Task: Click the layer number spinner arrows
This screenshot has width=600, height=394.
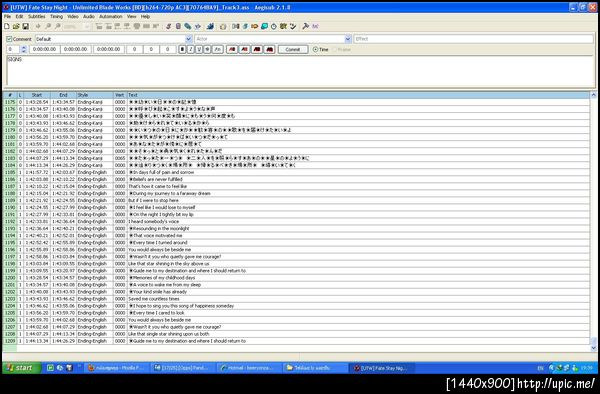Action: (24, 49)
